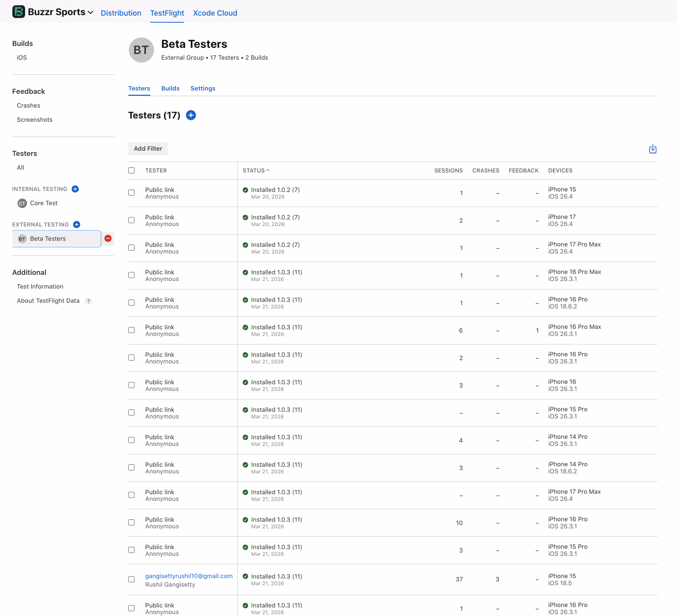Open the Xcode Cloud section

point(215,13)
